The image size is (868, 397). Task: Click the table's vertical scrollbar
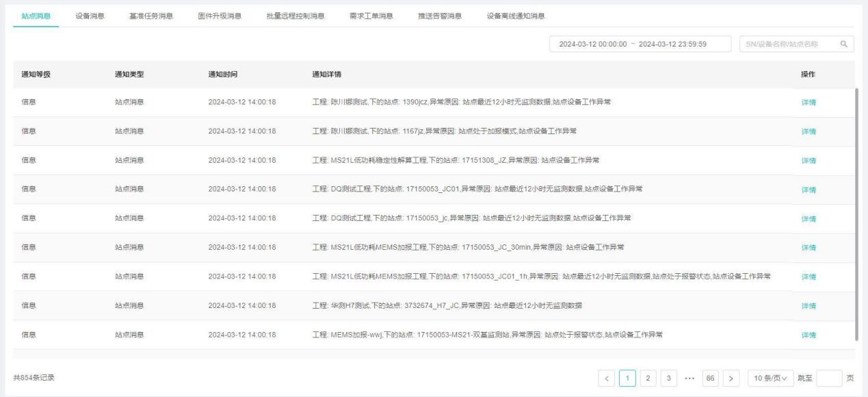tap(856, 212)
